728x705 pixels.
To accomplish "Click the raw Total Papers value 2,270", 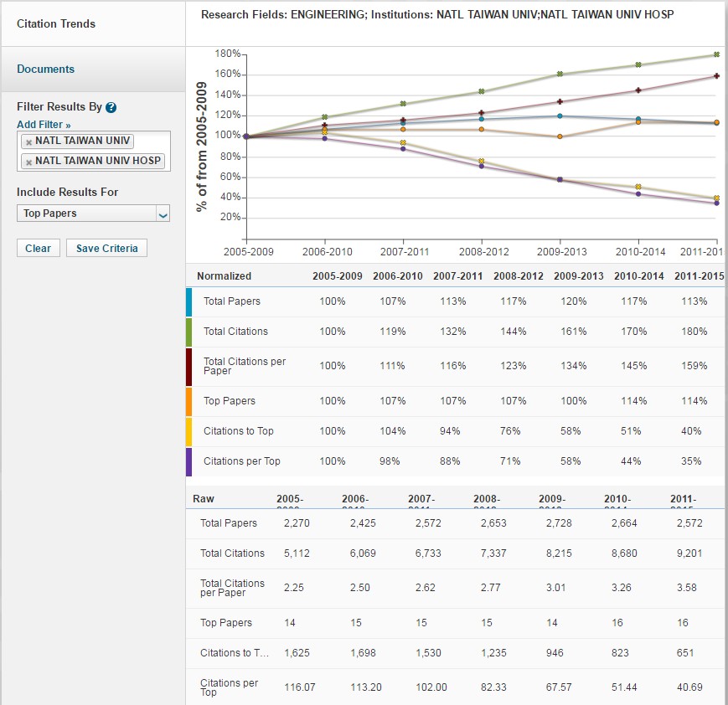I will tap(297, 523).
